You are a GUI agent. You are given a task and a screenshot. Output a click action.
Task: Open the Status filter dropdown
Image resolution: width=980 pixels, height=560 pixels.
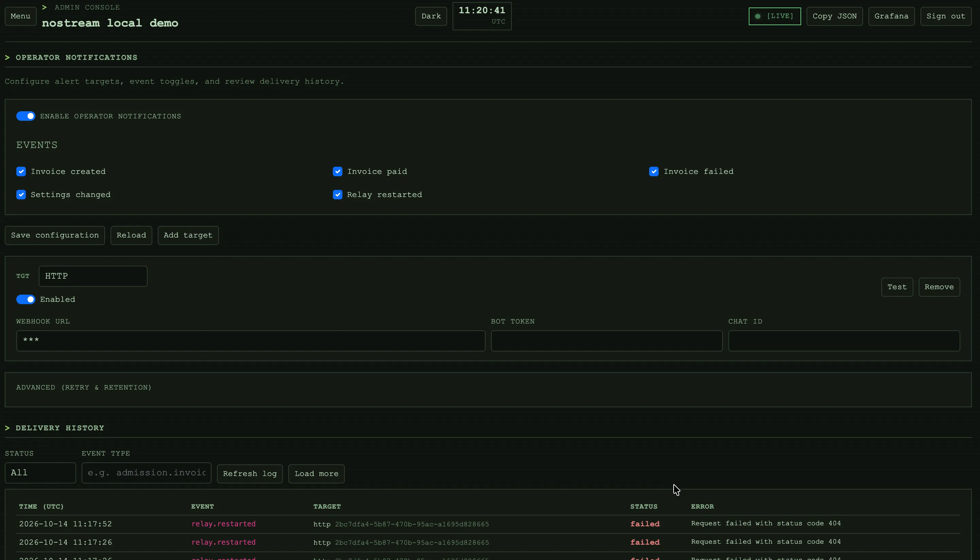tap(40, 473)
